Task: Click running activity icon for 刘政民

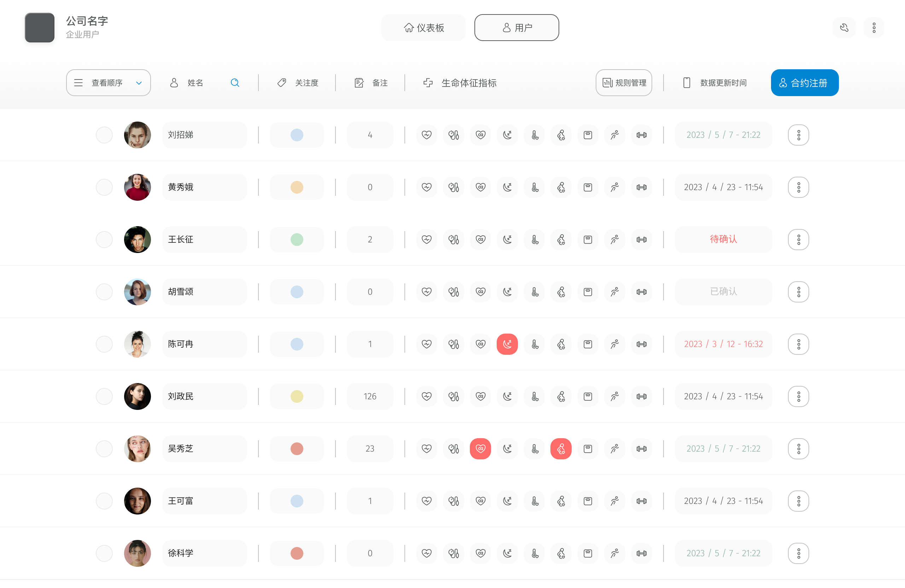Action: (614, 396)
